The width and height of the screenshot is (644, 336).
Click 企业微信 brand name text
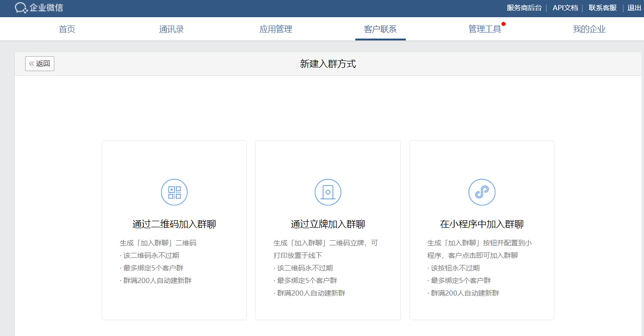tap(46, 7)
